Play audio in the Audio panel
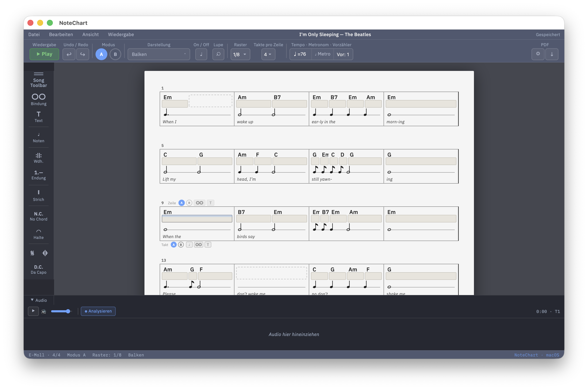 pos(33,311)
